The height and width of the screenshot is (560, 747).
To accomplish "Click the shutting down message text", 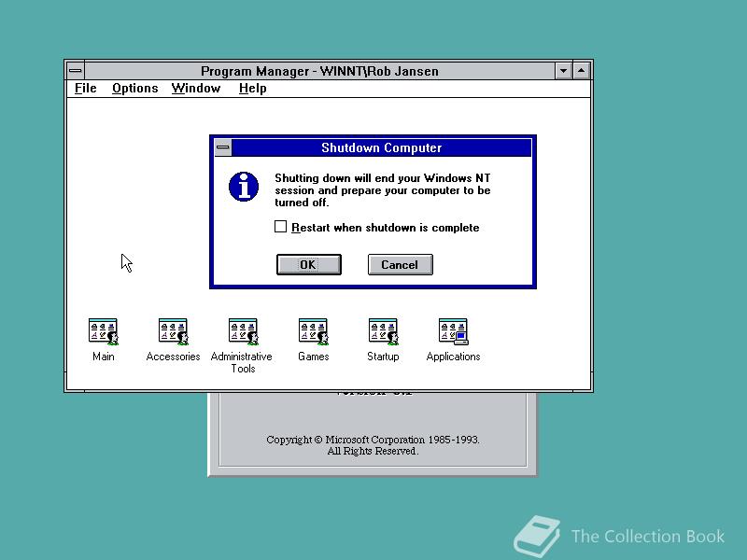I will point(383,190).
